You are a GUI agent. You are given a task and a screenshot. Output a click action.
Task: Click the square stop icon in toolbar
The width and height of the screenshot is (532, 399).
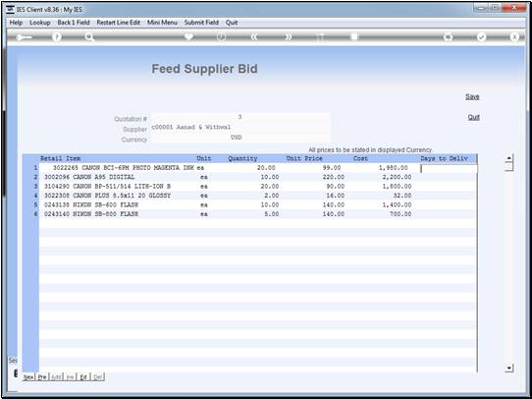tap(354, 36)
